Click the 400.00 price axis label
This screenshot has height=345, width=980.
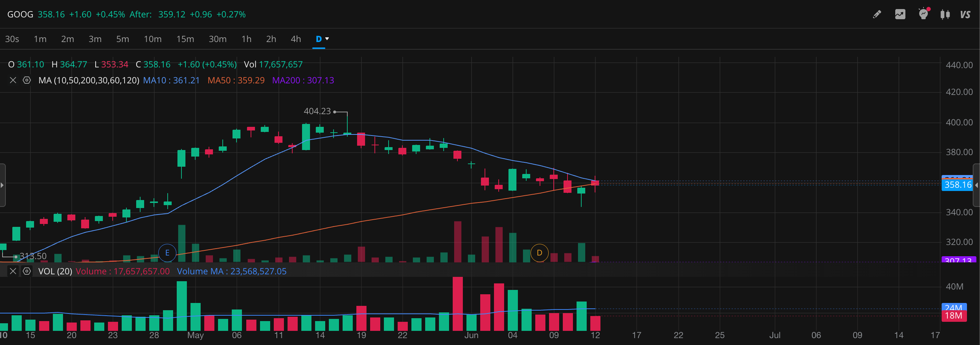(x=959, y=122)
